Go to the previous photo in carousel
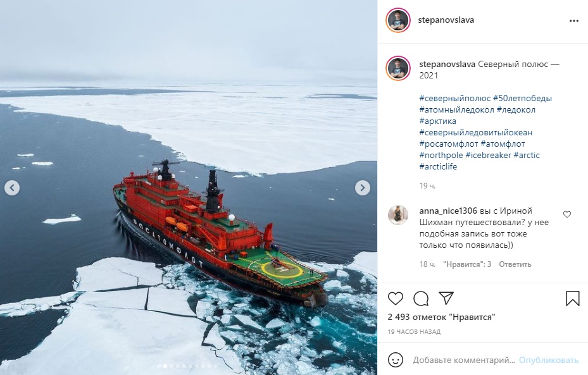 (x=12, y=188)
